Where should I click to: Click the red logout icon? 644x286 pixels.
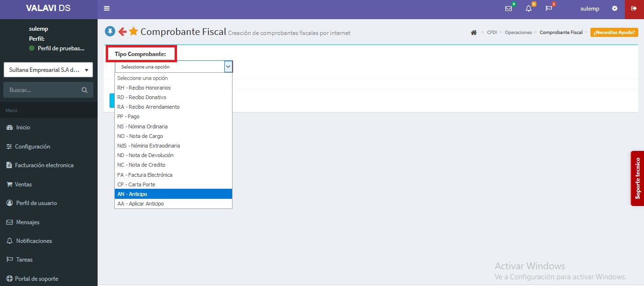[634, 9]
